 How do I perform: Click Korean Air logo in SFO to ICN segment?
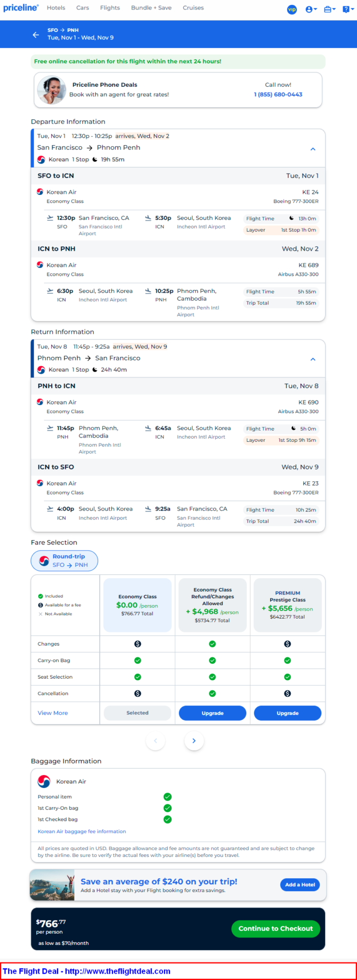click(40, 192)
